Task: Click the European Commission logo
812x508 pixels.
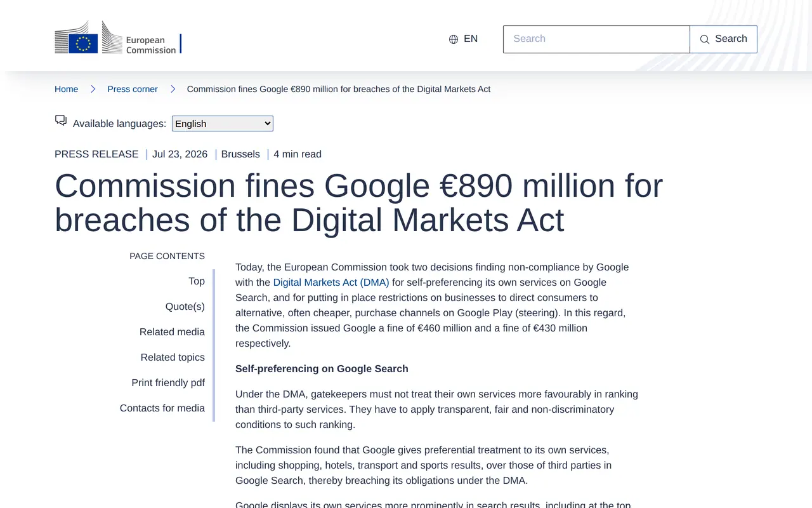Action: pos(118,38)
